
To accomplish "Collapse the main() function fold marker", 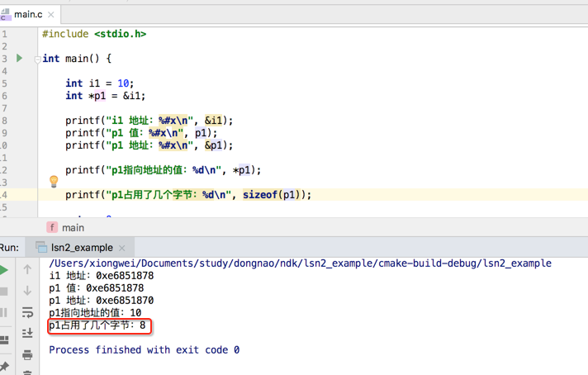I will 37,59.
